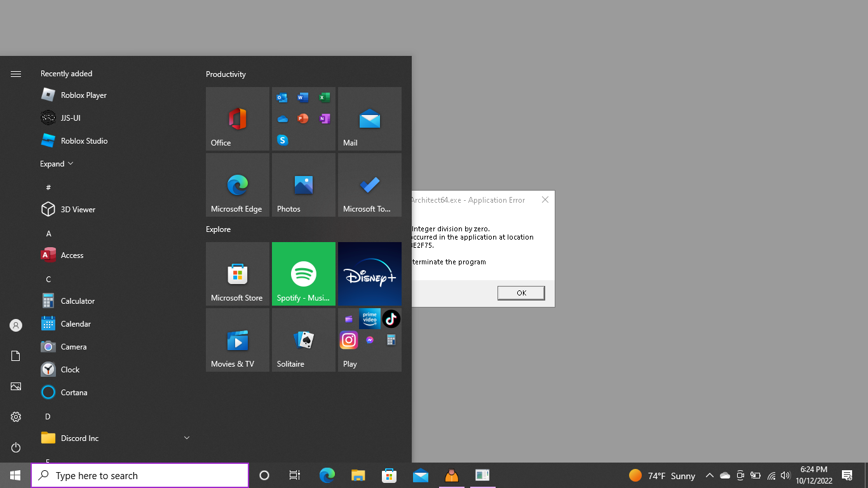Click the OneDrive cloud tray icon

724,475
